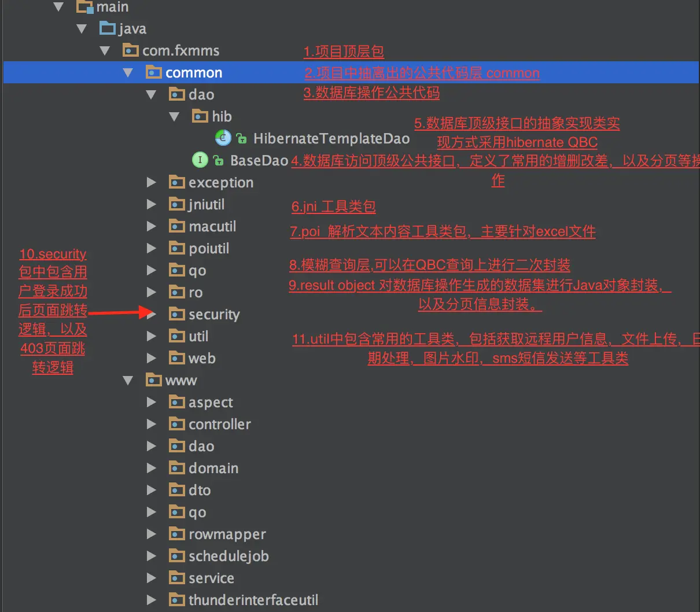Select the domain package label
Screen dimensions: 700x612
point(213,468)
